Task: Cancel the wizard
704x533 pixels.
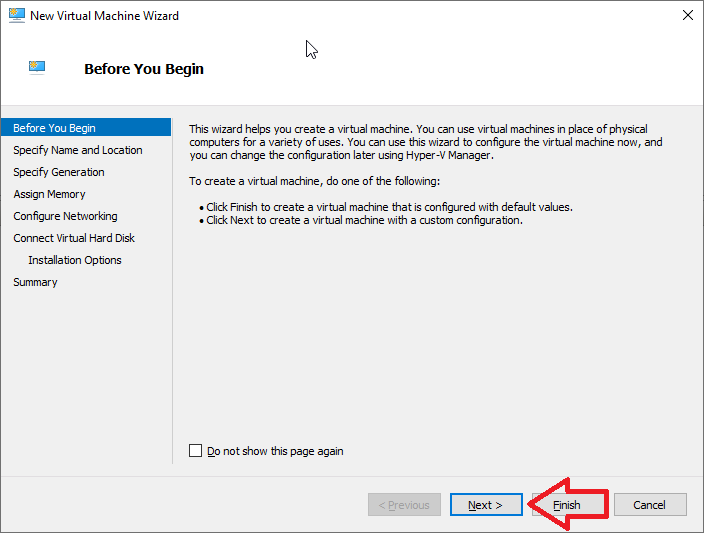Action: [650, 505]
